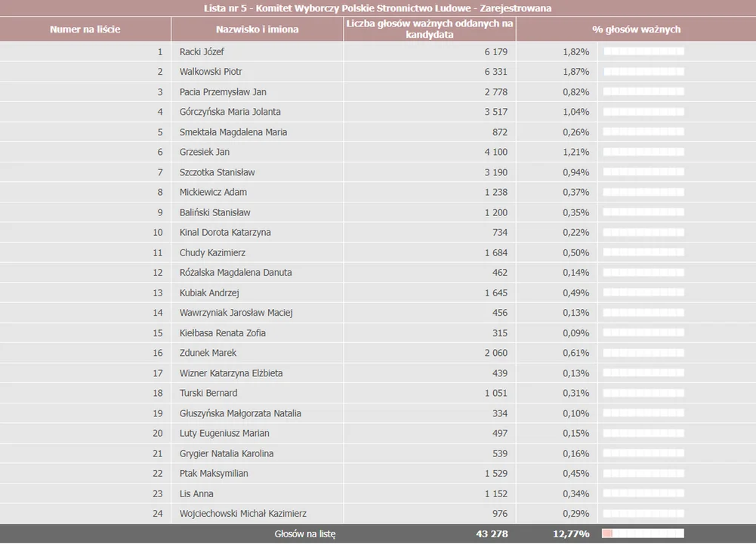
Task: Select candidate name Kinal Dorota Katarzyna
Action: click(x=225, y=233)
